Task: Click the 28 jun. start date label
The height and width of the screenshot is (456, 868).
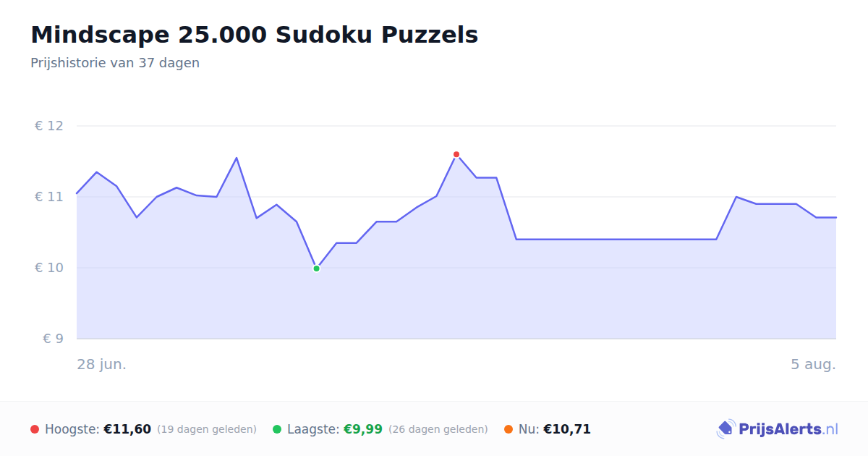Action: [x=102, y=364]
